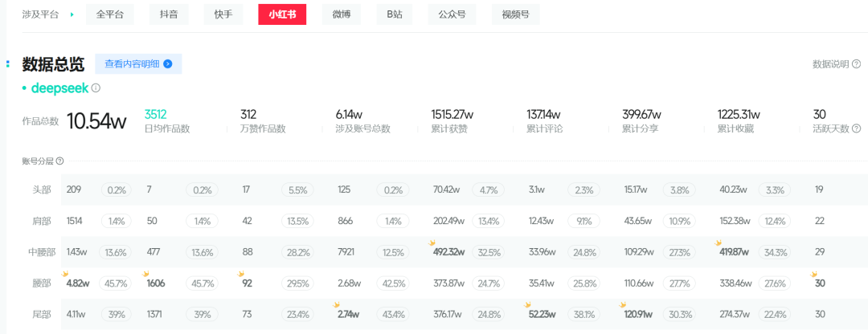Switch to the 微博 platform tab
The height and width of the screenshot is (334, 868).
coord(342,15)
